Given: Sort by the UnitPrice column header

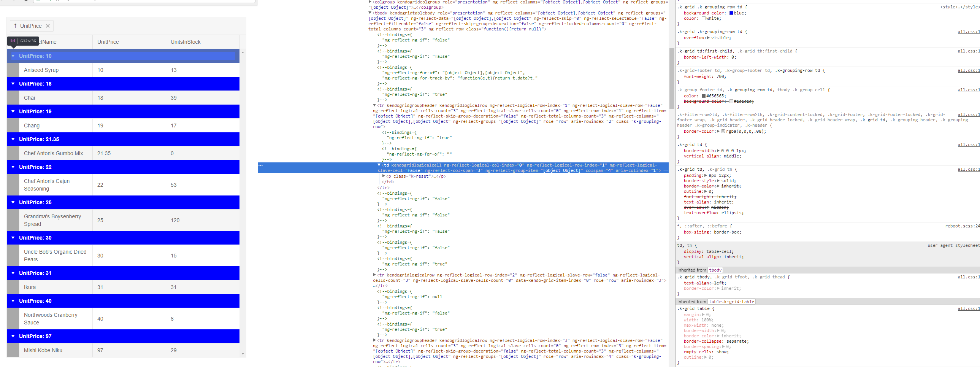Looking at the screenshot, I should tap(129, 42).
